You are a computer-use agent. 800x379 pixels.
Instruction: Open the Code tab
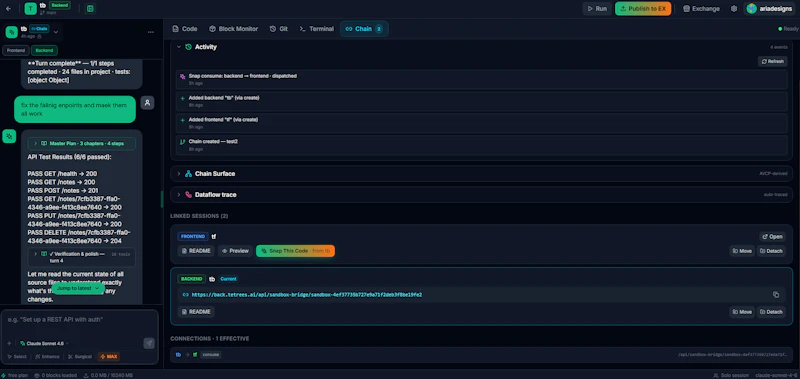[x=185, y=29]
